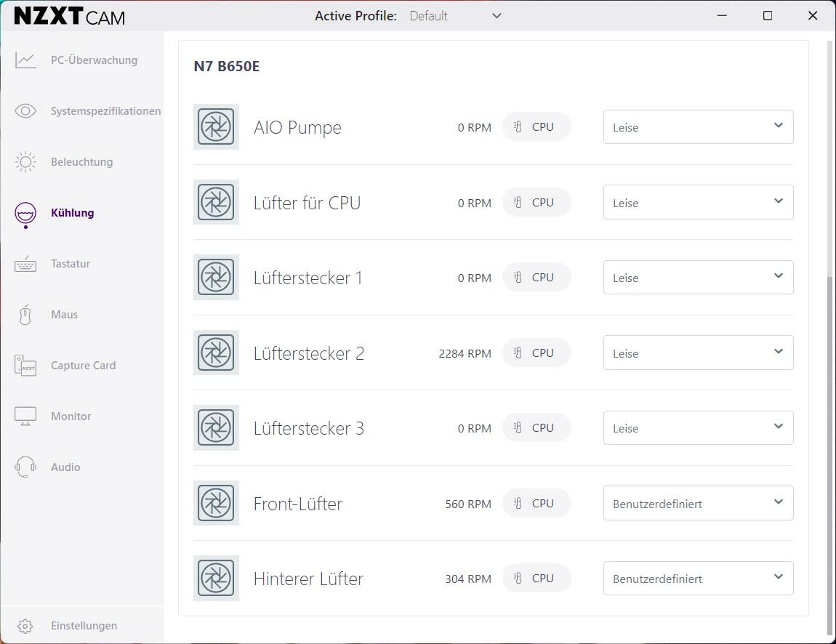Image resolution: width=836 pixels, height=644 pixels.
Task: Click the vertical scrollbar on the right
Action: [x=831, y=451]
